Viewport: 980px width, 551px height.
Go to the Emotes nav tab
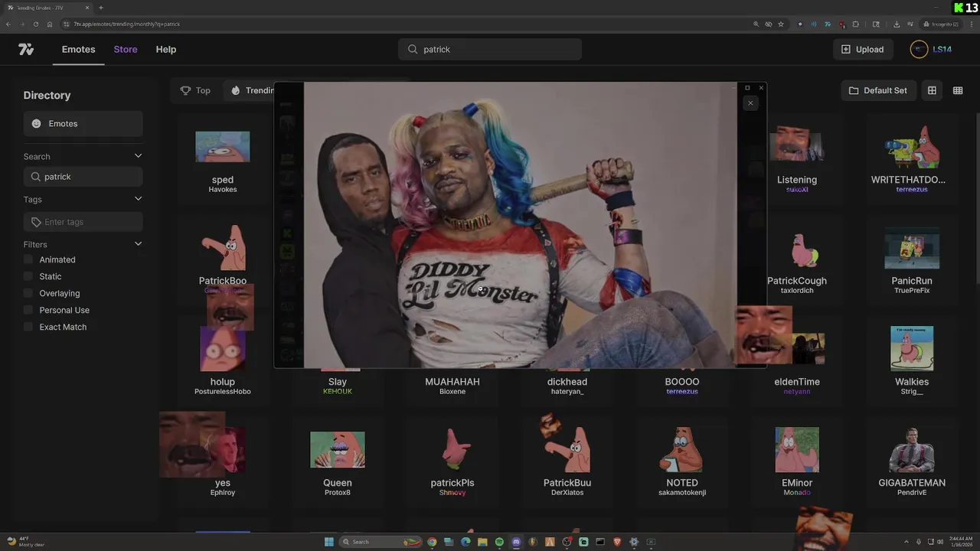point(79,49)
